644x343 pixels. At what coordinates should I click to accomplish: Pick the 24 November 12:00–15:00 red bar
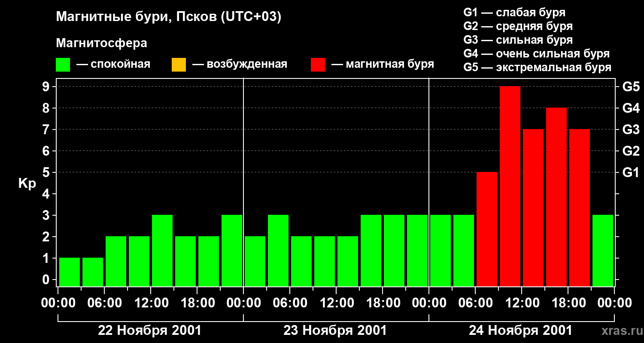533,208
